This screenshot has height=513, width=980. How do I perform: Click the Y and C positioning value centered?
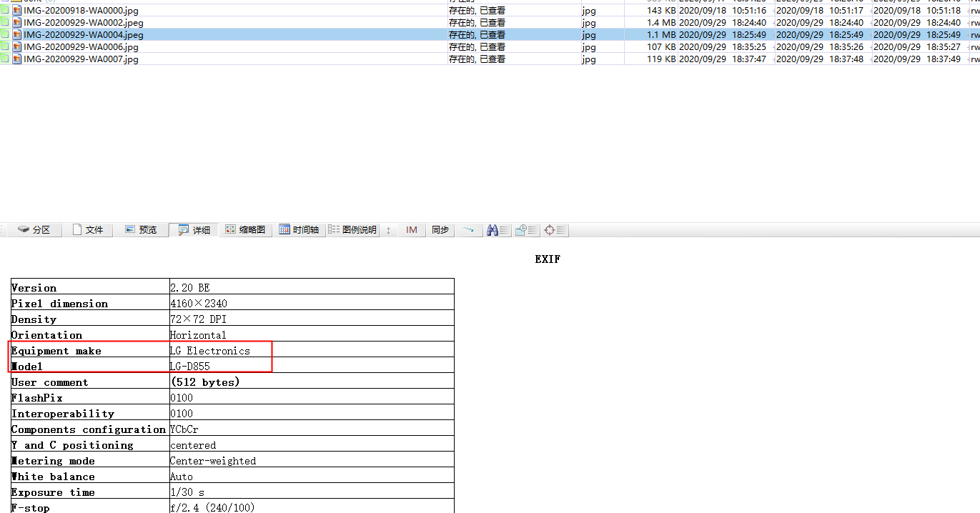(x=193, y=444)
